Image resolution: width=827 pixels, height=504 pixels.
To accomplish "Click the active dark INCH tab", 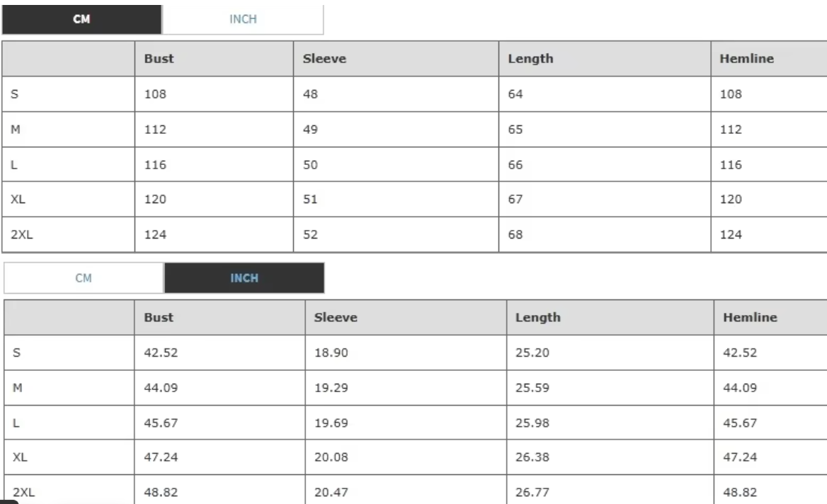I will point(244,278).
